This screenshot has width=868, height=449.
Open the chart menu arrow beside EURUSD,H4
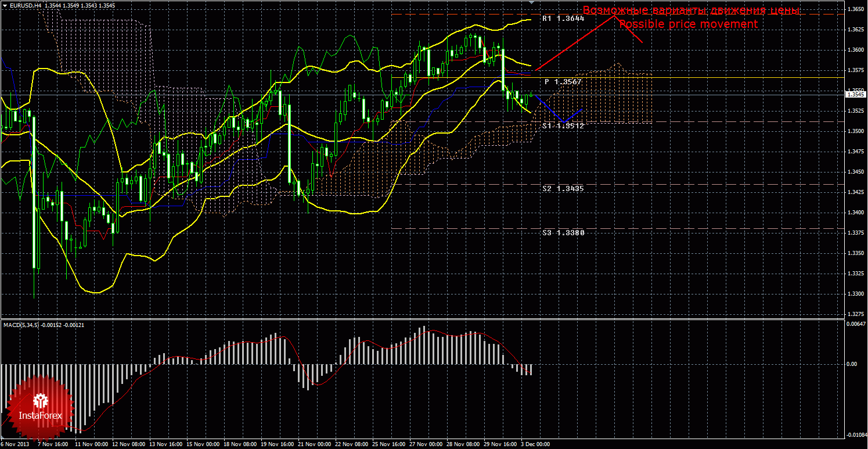click(5, 5)
